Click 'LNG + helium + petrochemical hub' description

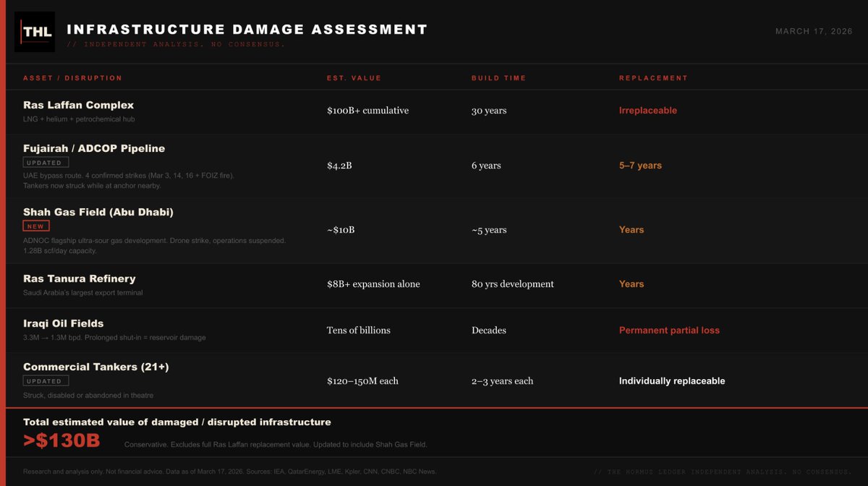coord(79,119)
